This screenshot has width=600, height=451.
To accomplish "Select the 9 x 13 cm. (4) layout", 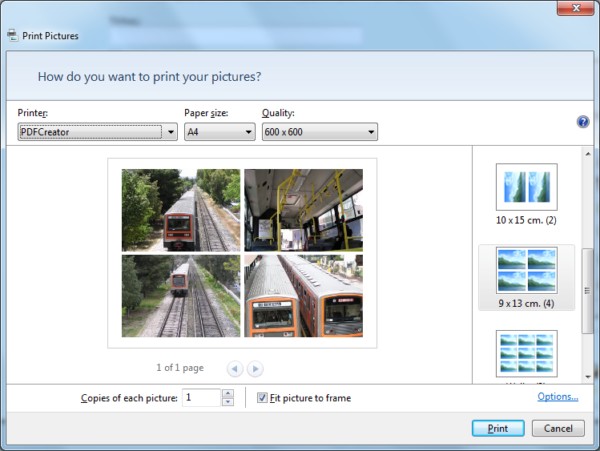I will pos(526,278).
